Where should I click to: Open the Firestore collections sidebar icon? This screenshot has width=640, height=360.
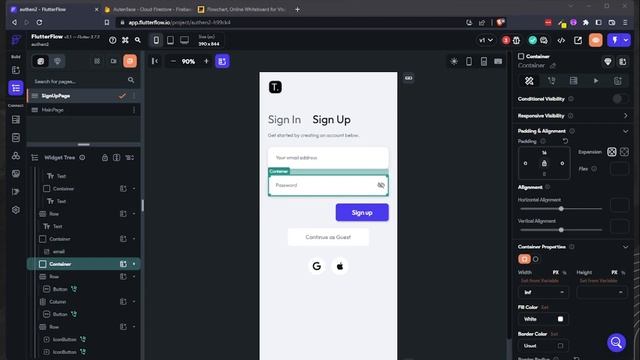point(16,120)
